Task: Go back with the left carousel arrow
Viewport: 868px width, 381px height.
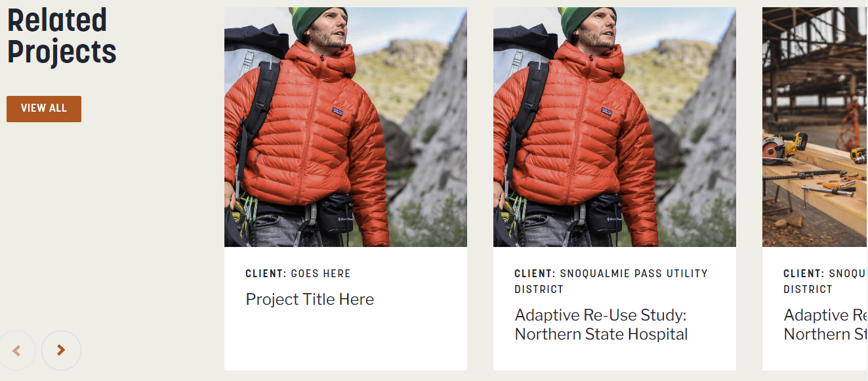Action: point(16,351)
